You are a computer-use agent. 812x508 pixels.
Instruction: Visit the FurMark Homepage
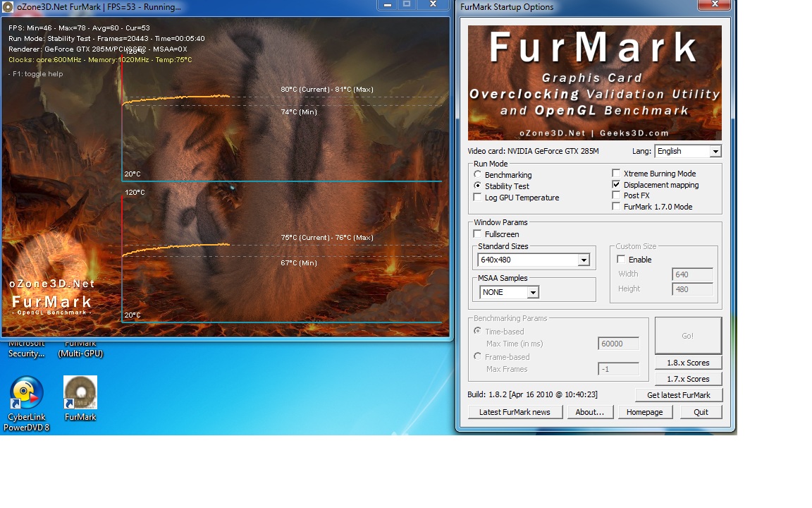pos(645,412)
